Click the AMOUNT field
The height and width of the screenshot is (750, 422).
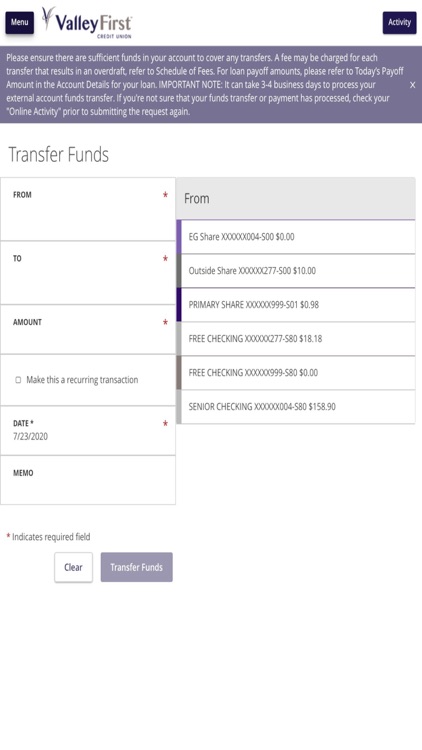(88, 330)
